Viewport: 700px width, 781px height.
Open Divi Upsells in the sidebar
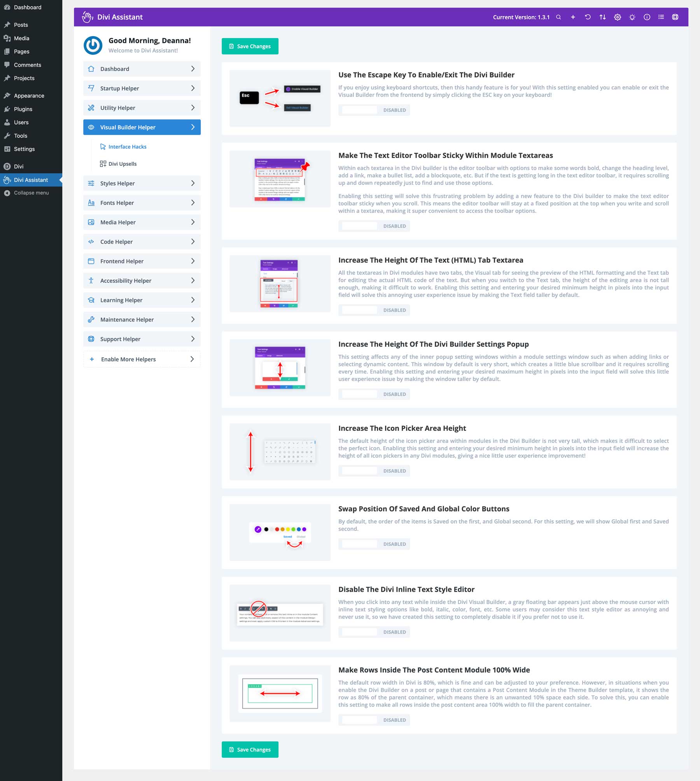click(123, 164)
